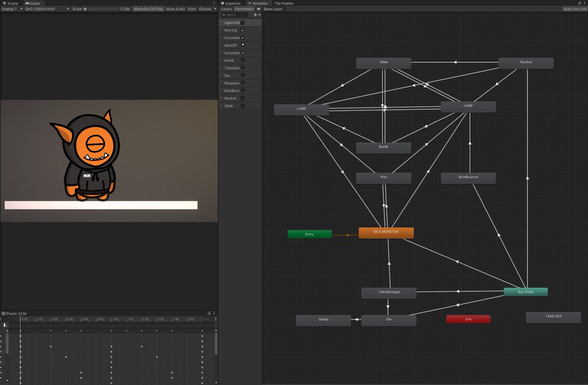Click the Entry node in the Animator graph
This screenshot has height=385, width=588.
[x=309, y=234]
